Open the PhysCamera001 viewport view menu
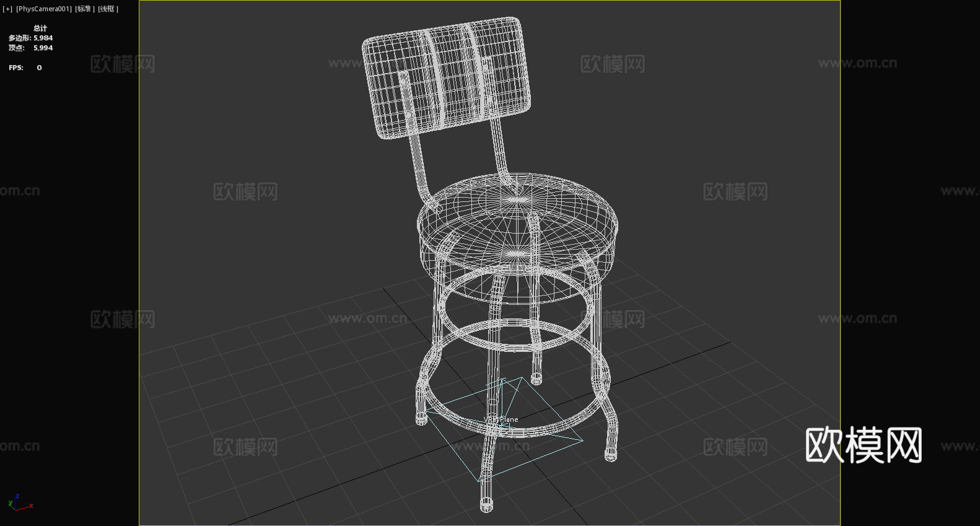Screen dimensions: 980x526 (44, 9)
